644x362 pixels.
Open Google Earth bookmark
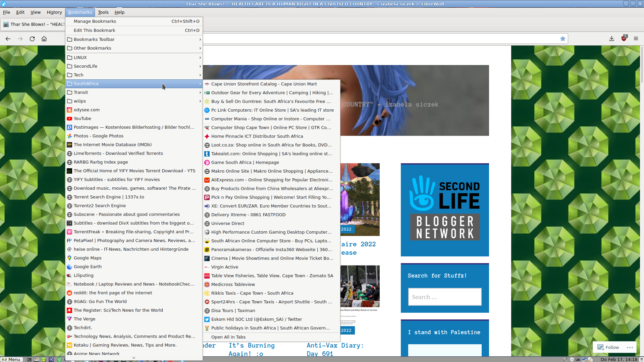coord(134,267)
